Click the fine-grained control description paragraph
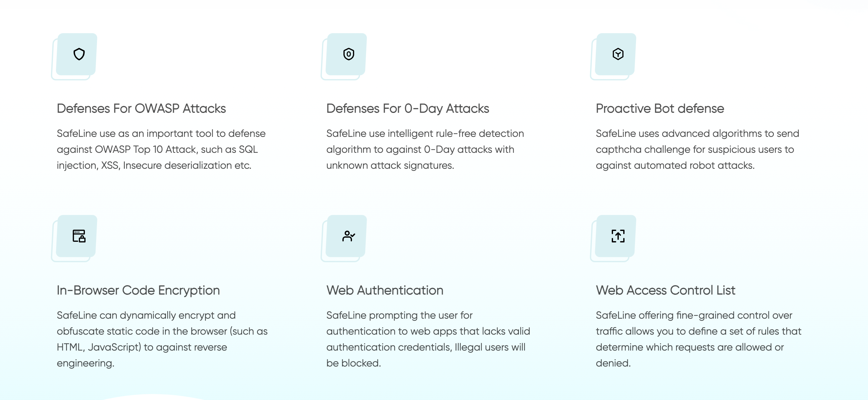 pos(698,339)
